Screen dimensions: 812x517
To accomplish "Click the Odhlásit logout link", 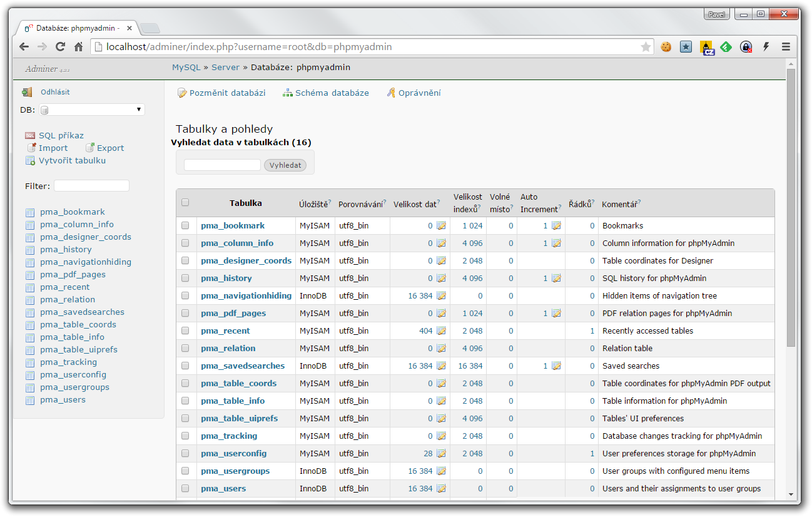I will coord(55,92).
